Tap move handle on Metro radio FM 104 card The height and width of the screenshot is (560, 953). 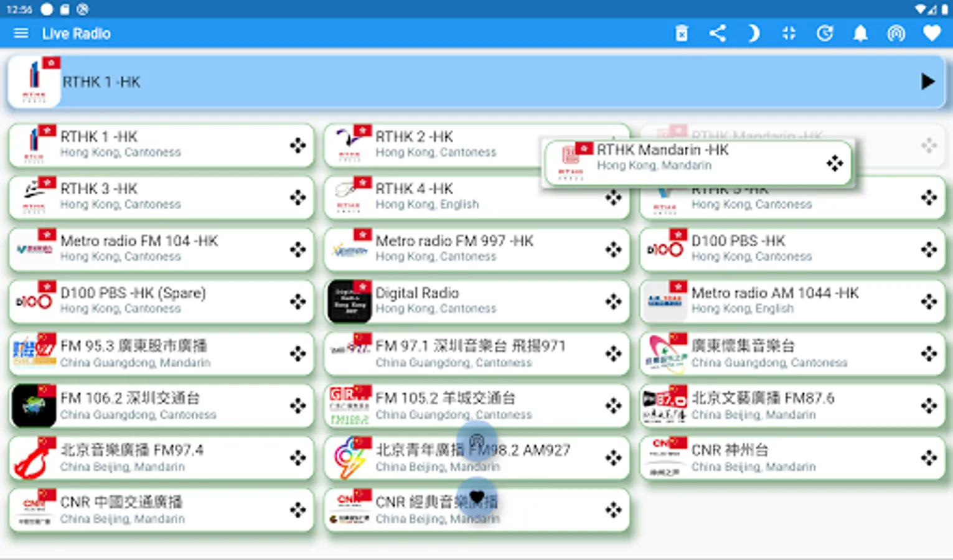coord(298,250)
